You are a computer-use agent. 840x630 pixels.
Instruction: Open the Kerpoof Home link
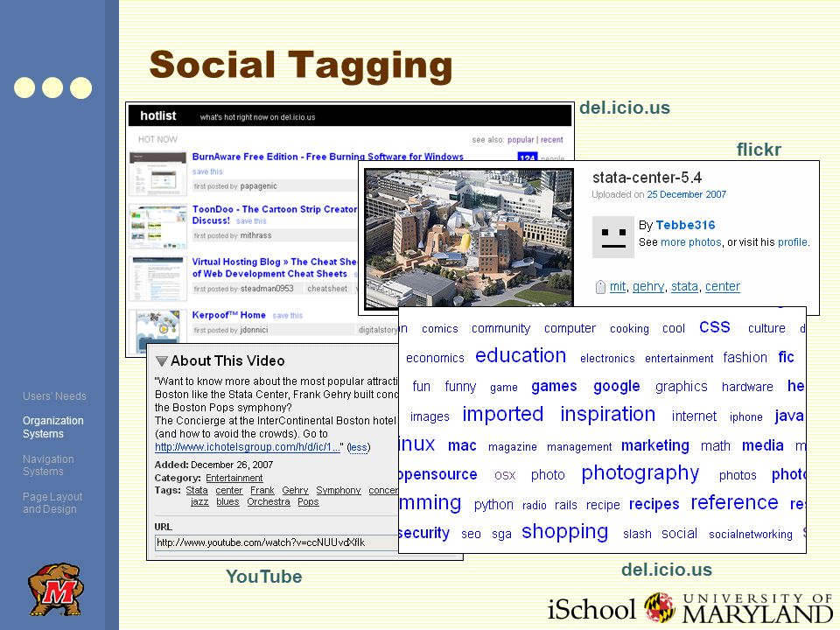[228, 315]
